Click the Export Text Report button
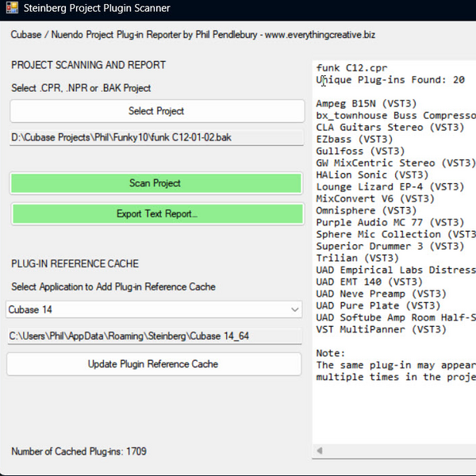The height and width of the screenshot is (476, 476). (x=158, y=214)
